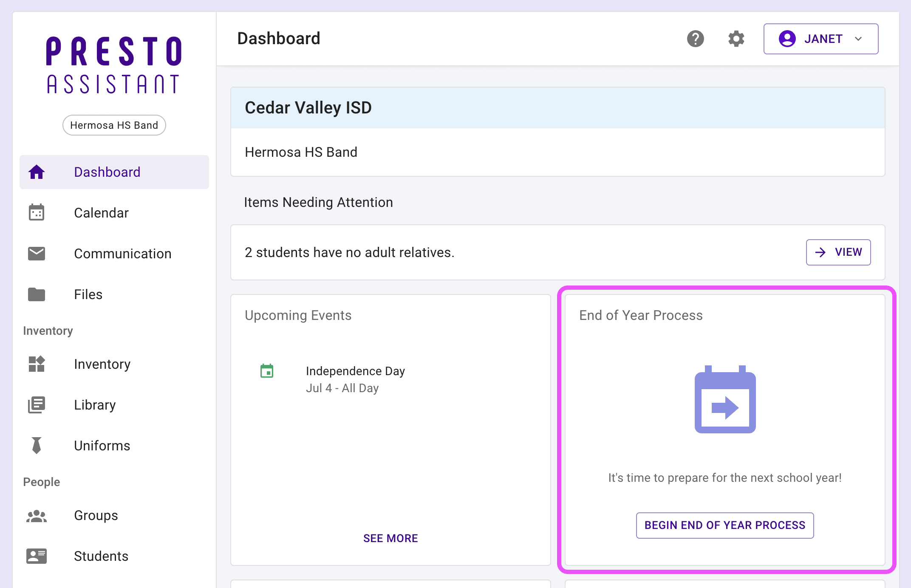
Task: Click the Uniforms tie icon
Action: (x=37, y=445)
